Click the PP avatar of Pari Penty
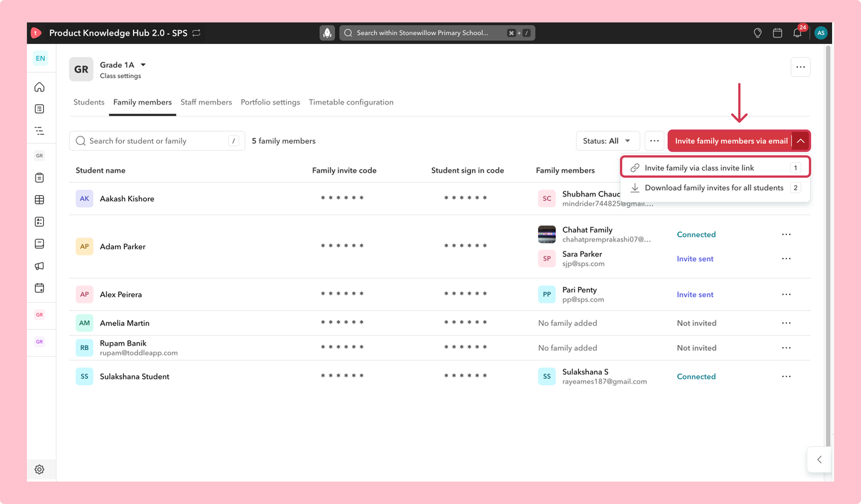861x504 pixels. [547, 294]
